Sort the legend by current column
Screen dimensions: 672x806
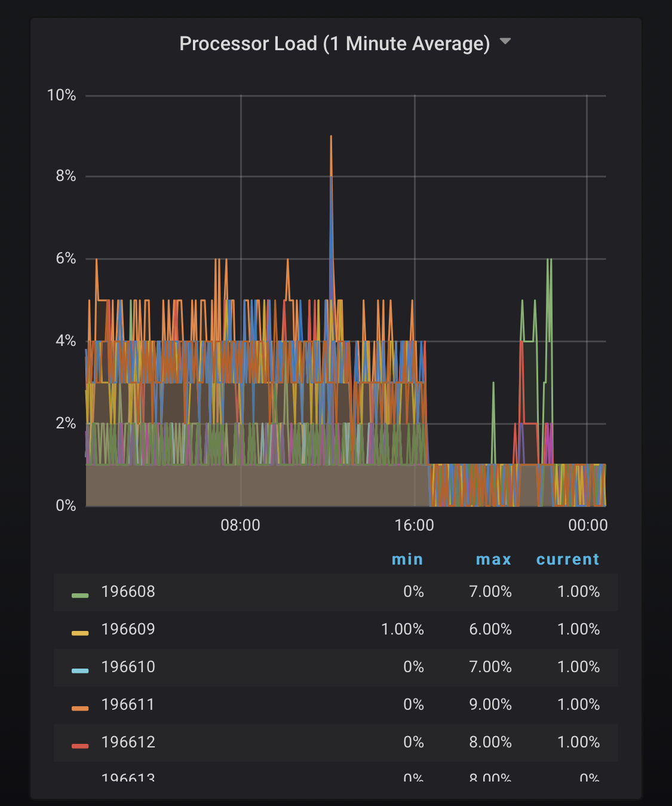pos(567,559)
